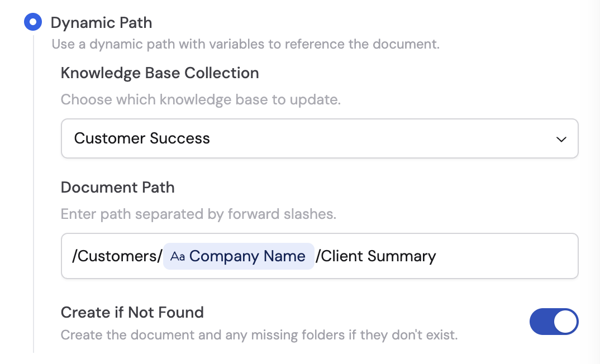Viewport: 600px width, 364px height.
Task: Click the Dynamic Path radio indicator icon
Action: pos(33,22)
